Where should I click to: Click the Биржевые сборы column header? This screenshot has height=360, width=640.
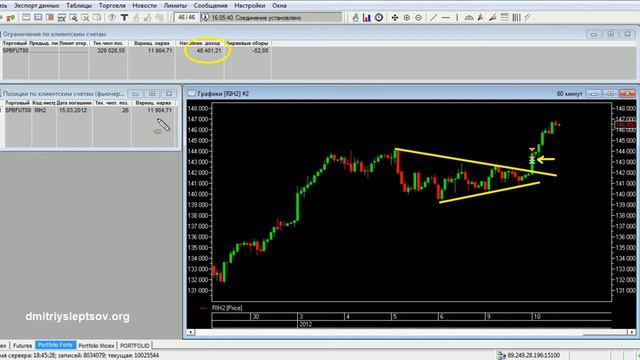click(x=247, y=43)
